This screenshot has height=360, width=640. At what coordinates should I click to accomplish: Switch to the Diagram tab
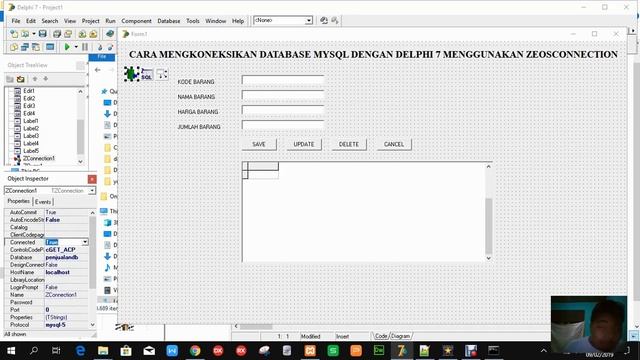(400, 336)
